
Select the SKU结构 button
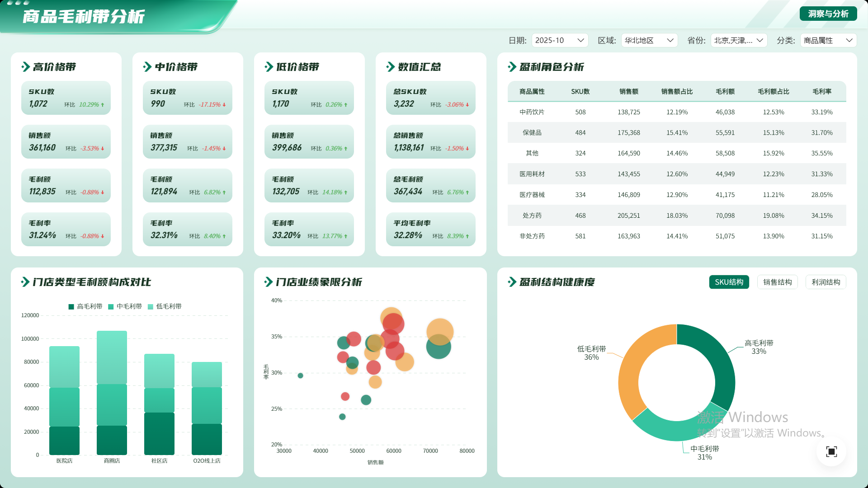pyautogui.click(x=729, y=282)
